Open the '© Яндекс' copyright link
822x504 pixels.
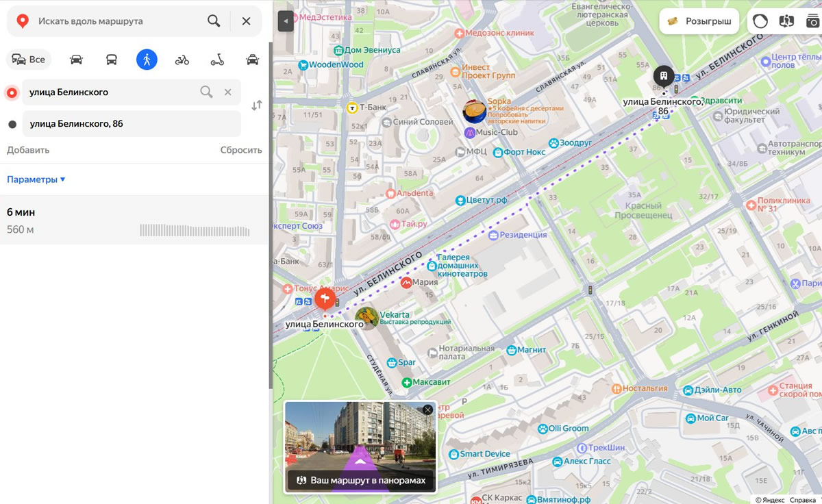click(770, 500)
